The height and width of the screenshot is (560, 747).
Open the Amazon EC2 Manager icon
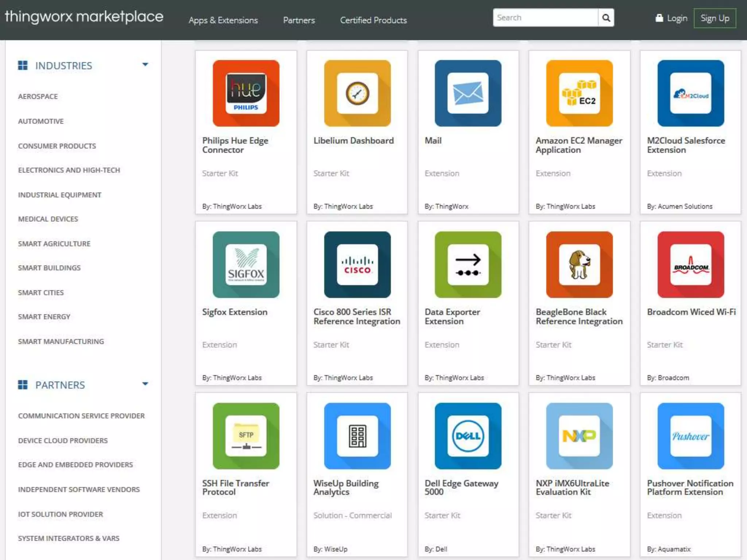[579, 93]
